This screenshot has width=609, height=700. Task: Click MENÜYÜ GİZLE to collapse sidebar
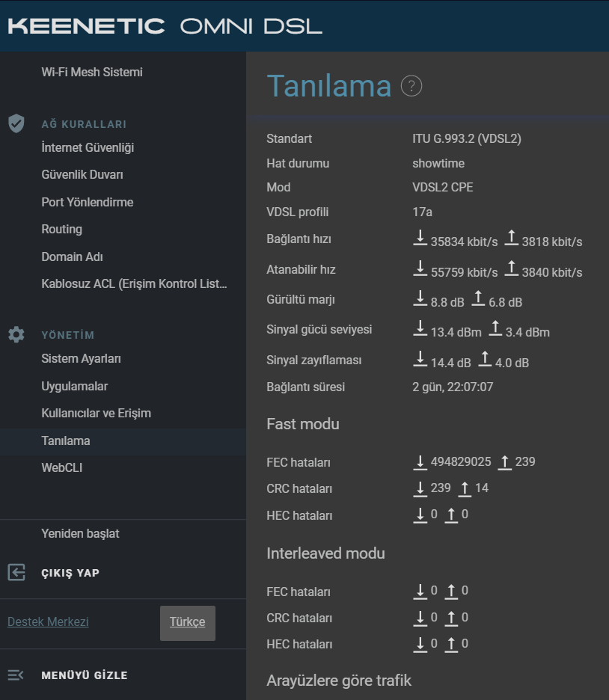pyautogui.click(x=85, y=675)
